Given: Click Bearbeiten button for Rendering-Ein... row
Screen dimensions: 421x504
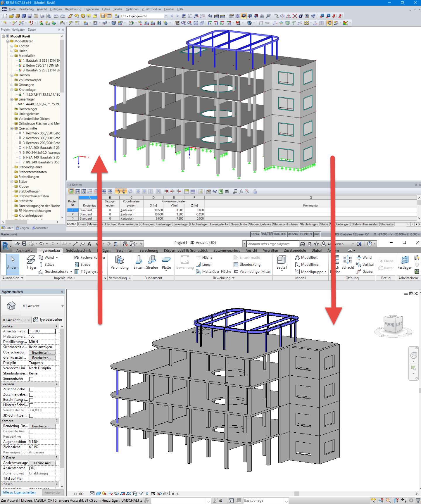Looking at the screenshot, I should [x=42, y=426].
